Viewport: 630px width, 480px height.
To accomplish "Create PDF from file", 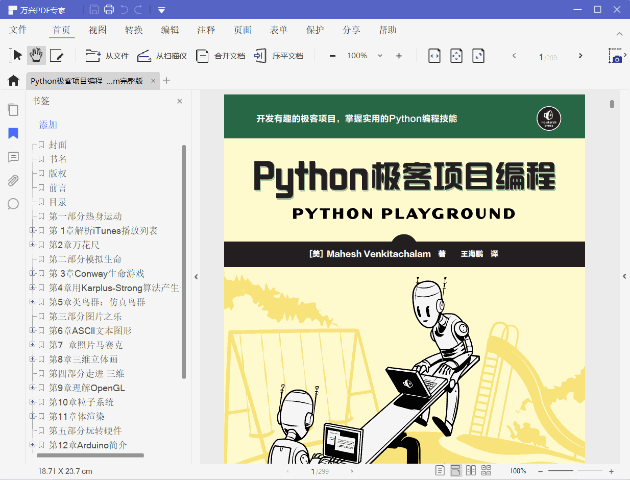I will pos(107,56).
